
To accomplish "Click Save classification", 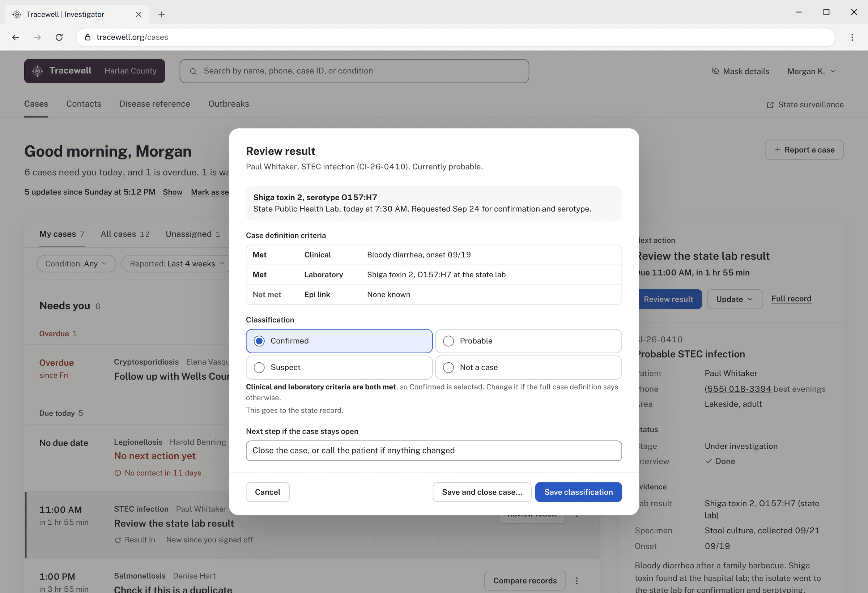I will tap(578, 492).
